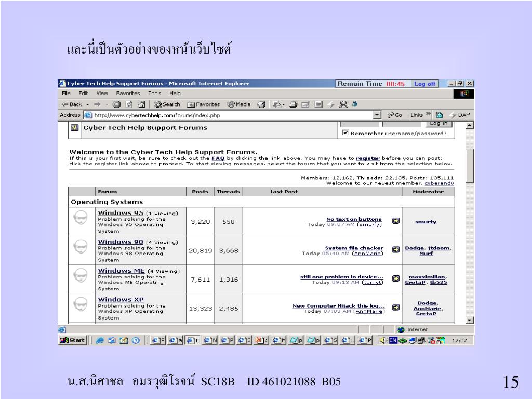532x399 pixels.
Task: Open newest member cyberandy profile
Action: pos(439,183)
